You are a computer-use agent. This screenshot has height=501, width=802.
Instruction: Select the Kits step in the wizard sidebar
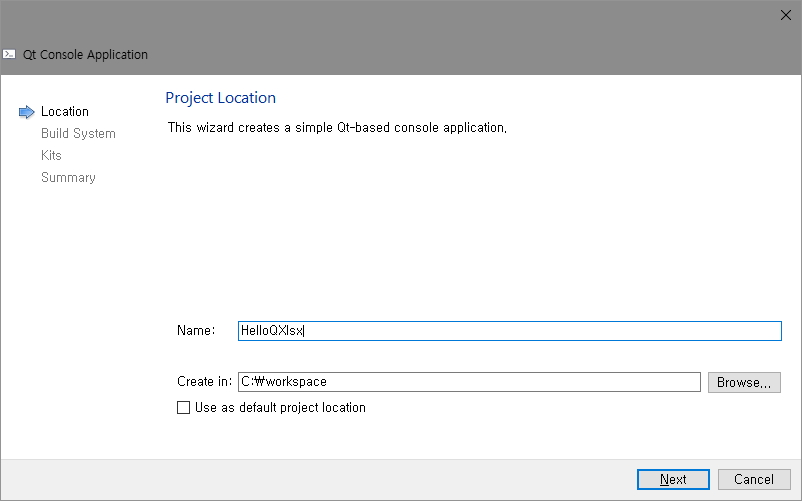click(51, 156)
